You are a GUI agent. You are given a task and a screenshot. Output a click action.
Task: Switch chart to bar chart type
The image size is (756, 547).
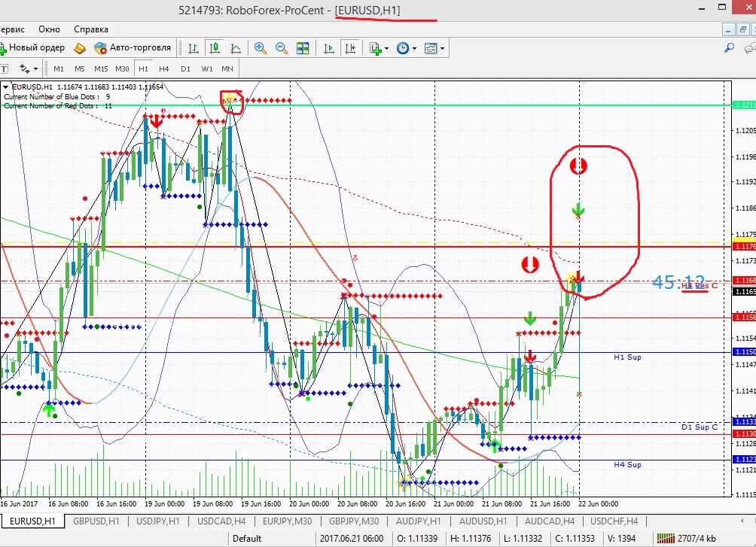[194, 48]
